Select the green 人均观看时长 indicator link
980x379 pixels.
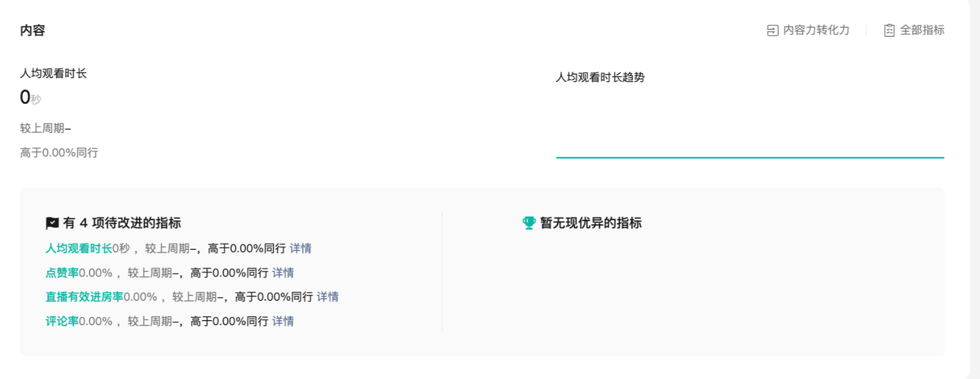click(79, 249)
